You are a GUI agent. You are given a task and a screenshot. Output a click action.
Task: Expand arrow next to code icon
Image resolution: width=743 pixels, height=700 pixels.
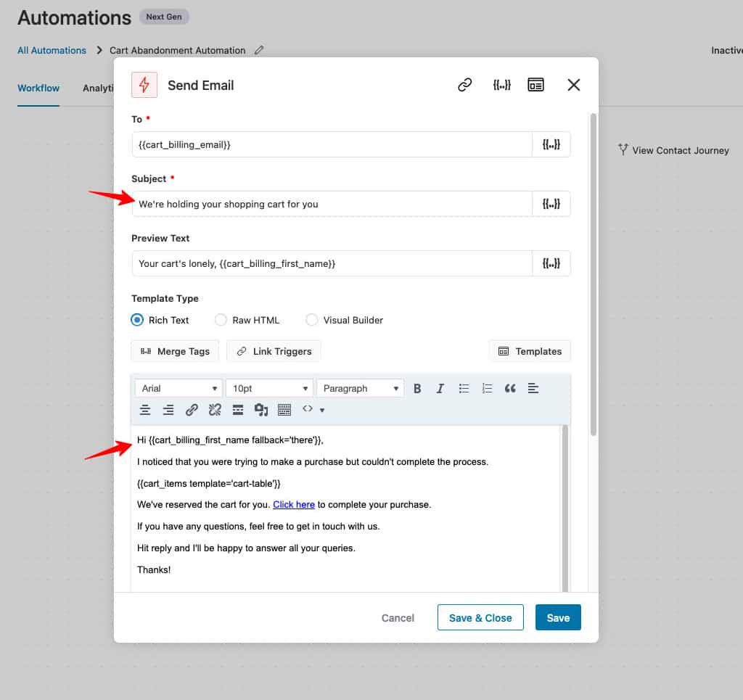click(322, 410)
